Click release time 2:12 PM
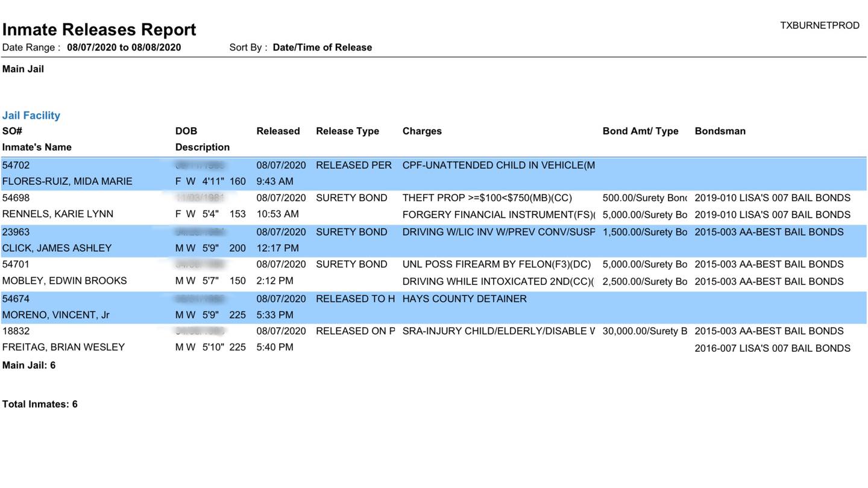 [x=275, y=281]
